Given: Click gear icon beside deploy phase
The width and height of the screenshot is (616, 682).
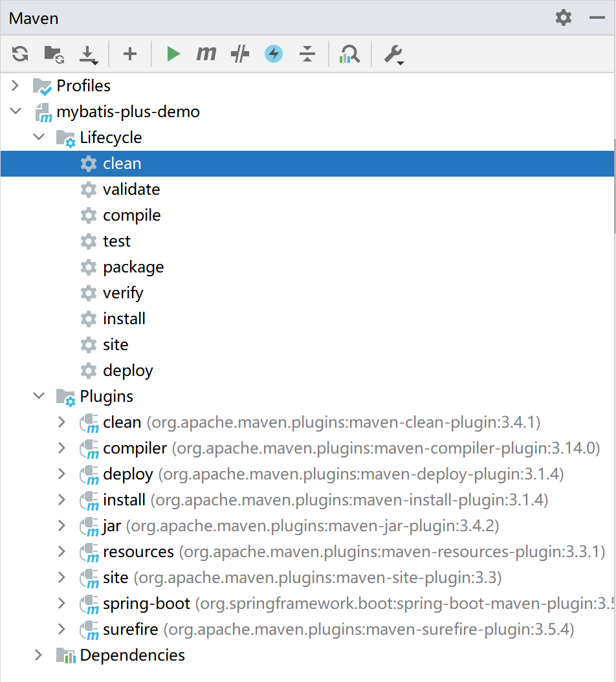Looking at the screenshot, I should click(x=89, y=371).
